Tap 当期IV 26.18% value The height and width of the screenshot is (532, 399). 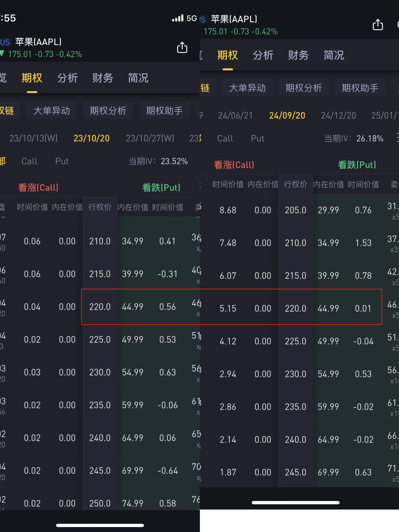[370, 138]
